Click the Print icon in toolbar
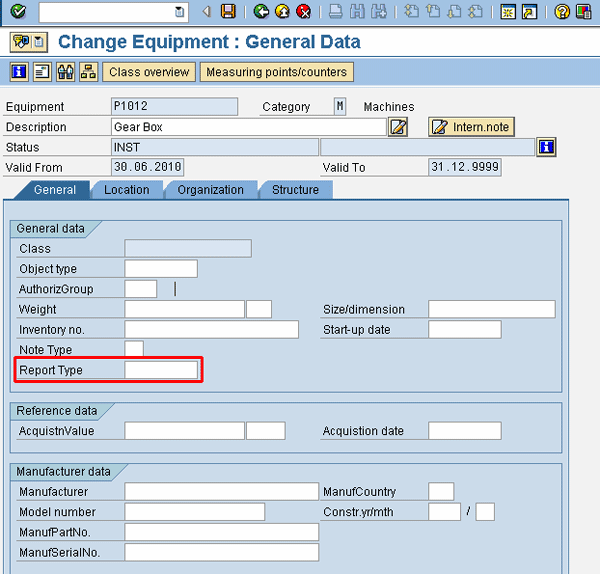Image resolution: width=600 pixels, height=574 pixels. tap(336, 12)
